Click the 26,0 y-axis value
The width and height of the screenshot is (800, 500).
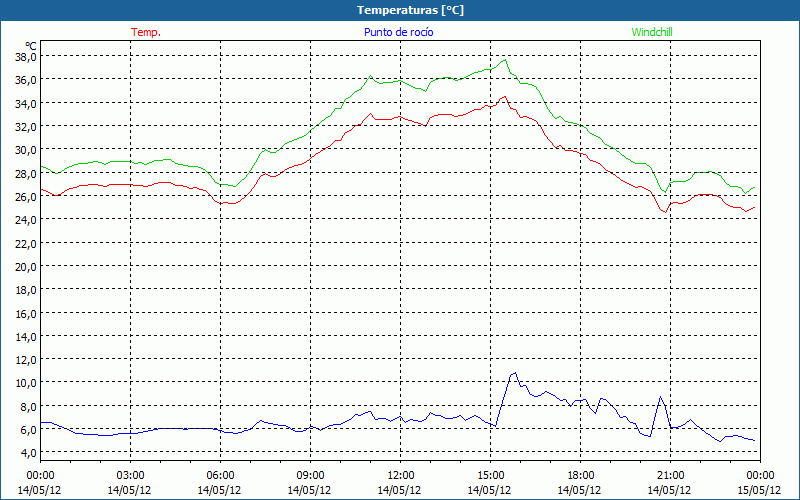tap(26, 196)
